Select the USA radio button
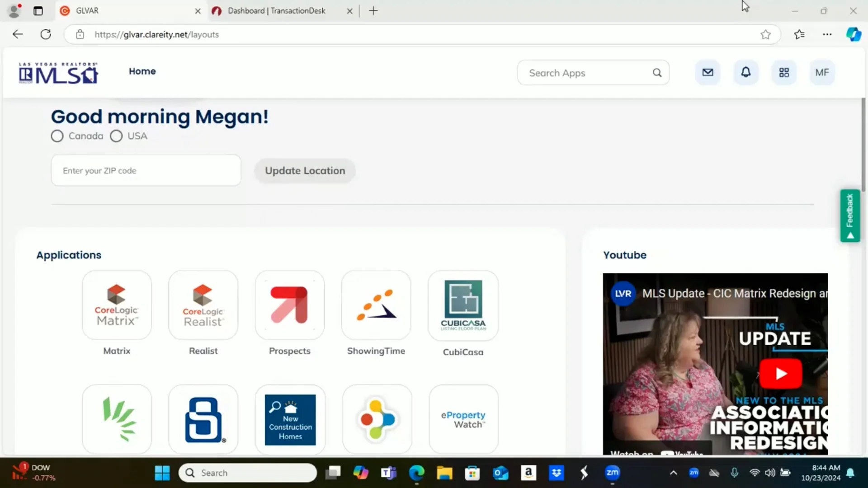The width and height of the screenshot is (868, 488). coord(116,136)
